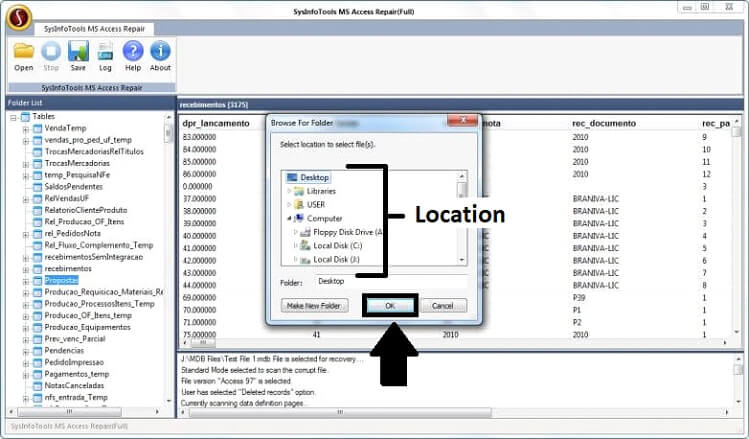The height and width of the screenshot is (439, 749).
Task: Expand the RelVendasUF table node
Action: point(26,199)
